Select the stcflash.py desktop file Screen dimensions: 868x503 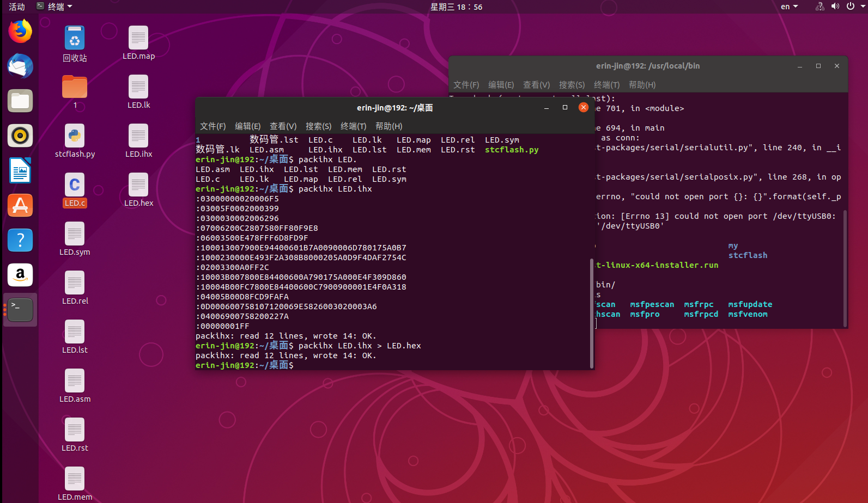click(x=75, y=141)
